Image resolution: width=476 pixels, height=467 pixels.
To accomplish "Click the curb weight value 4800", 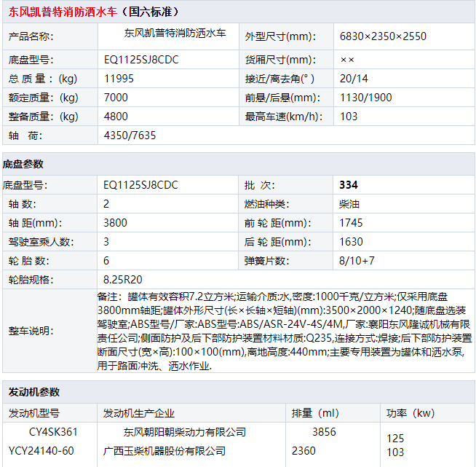I will (x=116, y=117).
